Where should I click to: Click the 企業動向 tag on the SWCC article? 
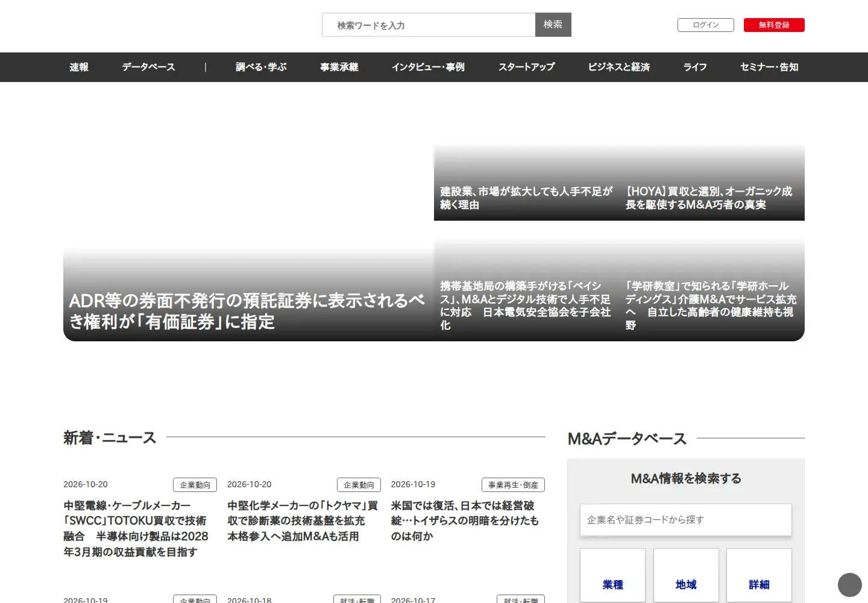click(x=195, y=485)
